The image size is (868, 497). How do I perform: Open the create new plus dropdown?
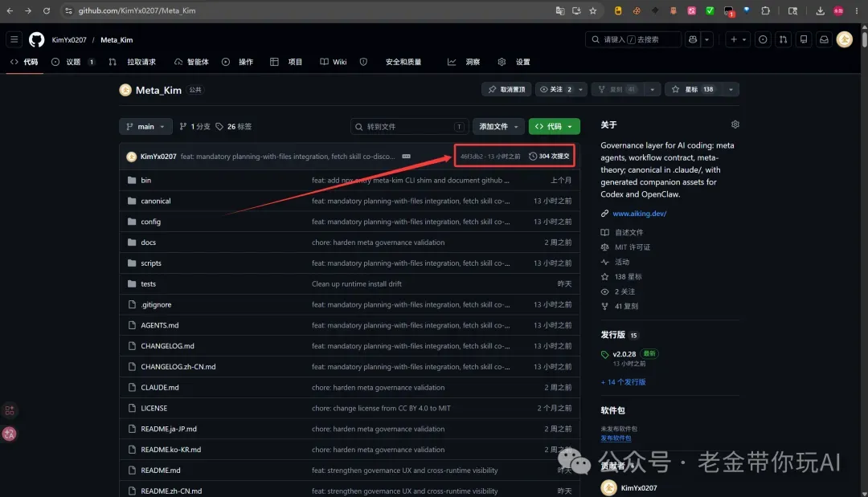click(738, 40)
